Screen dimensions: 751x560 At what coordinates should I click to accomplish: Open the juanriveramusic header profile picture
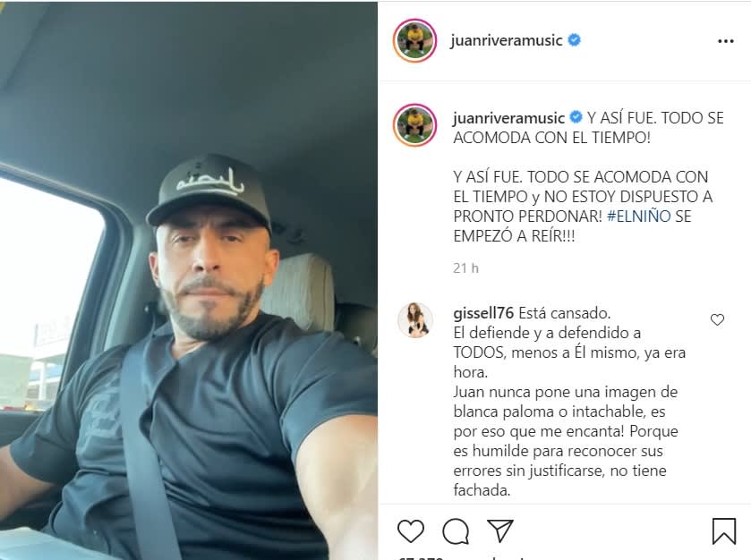coord(414,40)
